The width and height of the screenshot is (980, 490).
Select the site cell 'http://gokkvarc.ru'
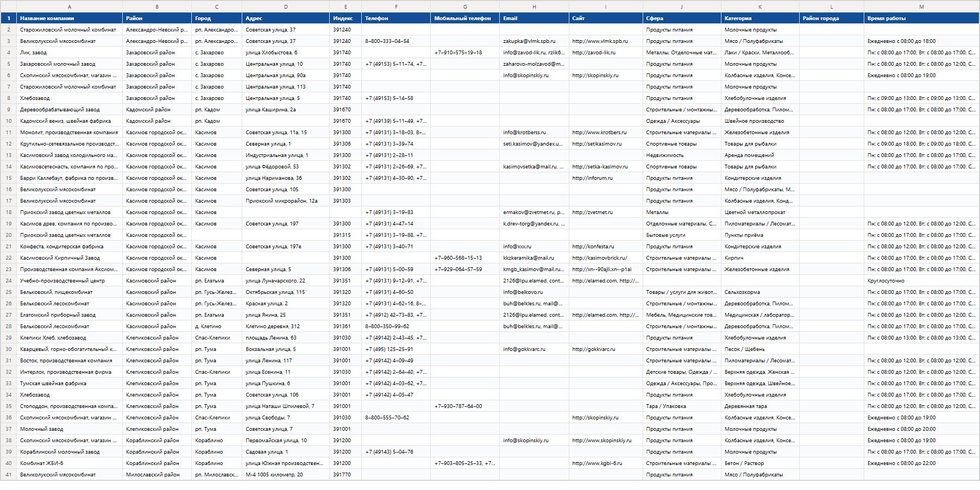pyautogui.click(x=606, y=349)
